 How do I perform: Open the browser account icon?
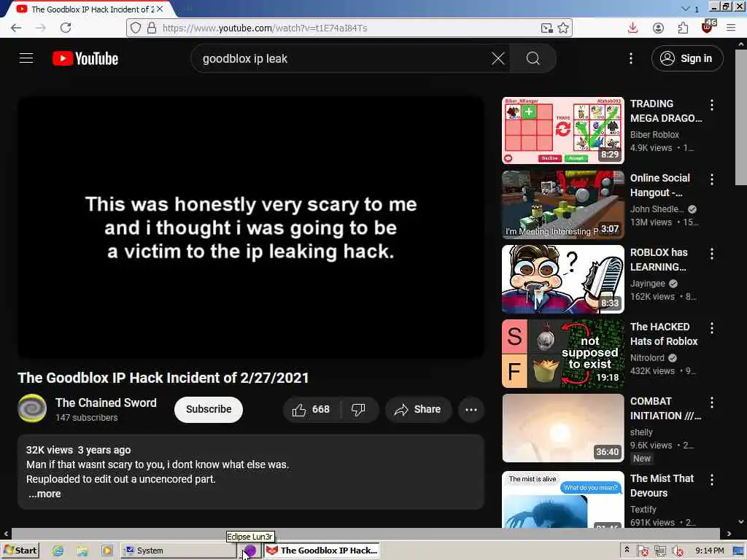click(x=658, y=28)
